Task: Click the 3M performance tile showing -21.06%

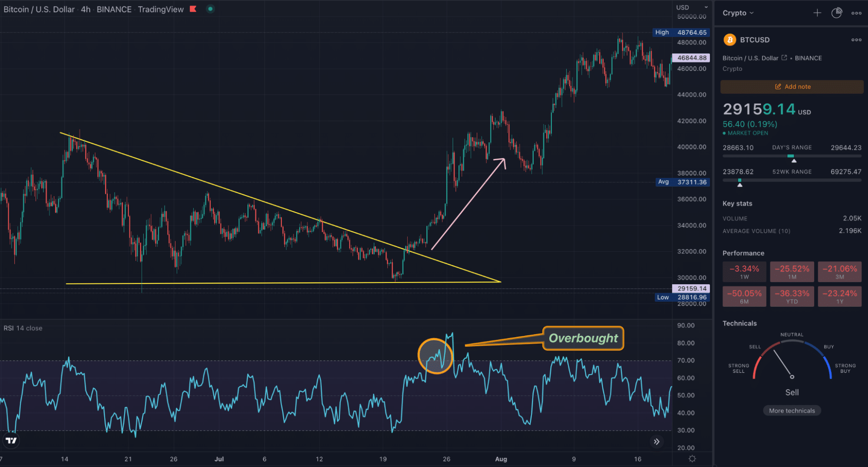Action: point(840,272)
